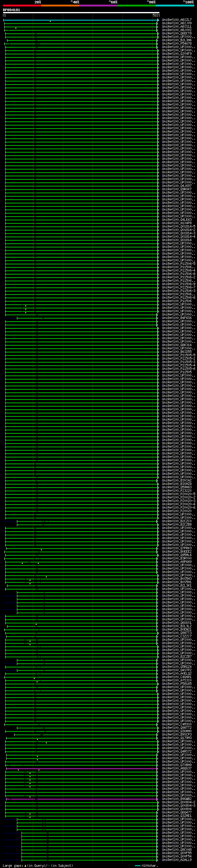Select the UniRef100_Q7PRK3 label
The width and height of the screenshot is (197, 868).
pos(176,548)
